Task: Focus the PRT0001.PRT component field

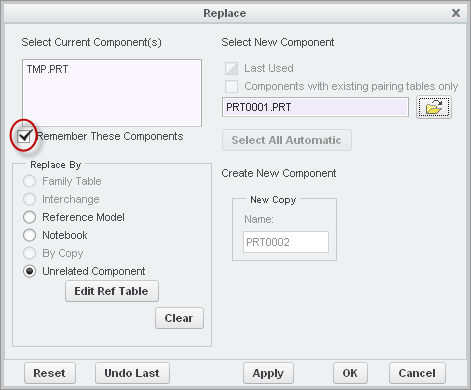Action: 315,107
